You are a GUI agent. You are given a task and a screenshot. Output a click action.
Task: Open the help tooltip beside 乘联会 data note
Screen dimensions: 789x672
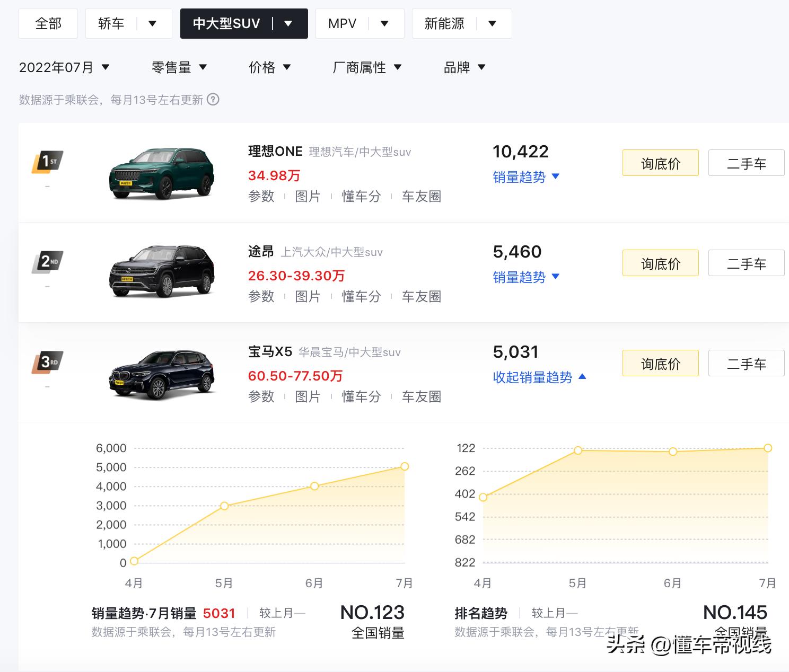tap(214, 100)
